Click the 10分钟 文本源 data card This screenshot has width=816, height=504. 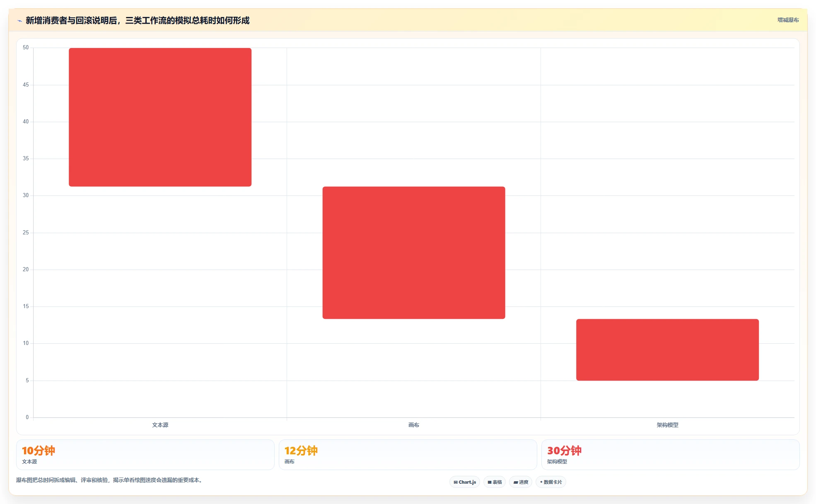pyautogui.click(x=145, y=455)
